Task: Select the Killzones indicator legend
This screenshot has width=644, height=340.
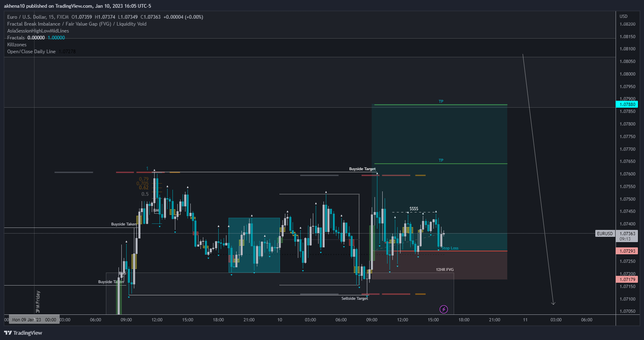Action: pyautogui.click(x=17, y=45)
